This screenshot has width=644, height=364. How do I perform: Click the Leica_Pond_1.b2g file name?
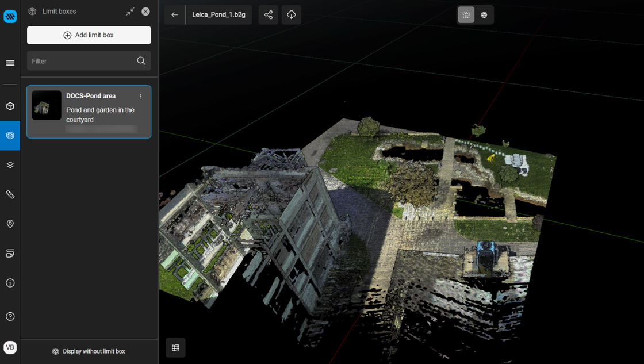(219, 15)
